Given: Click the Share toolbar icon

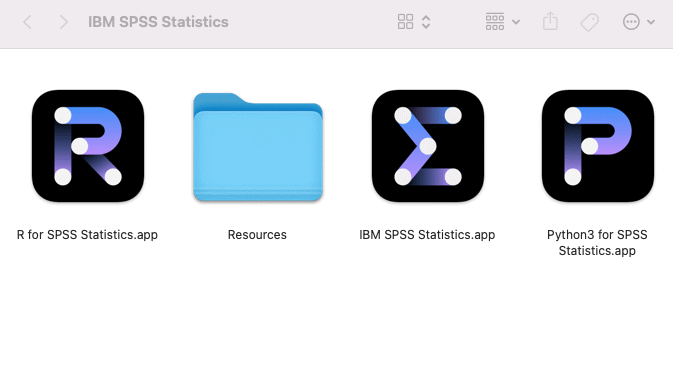Looking at the screenshot, I should pyautogui.click(x=550, y=21).
